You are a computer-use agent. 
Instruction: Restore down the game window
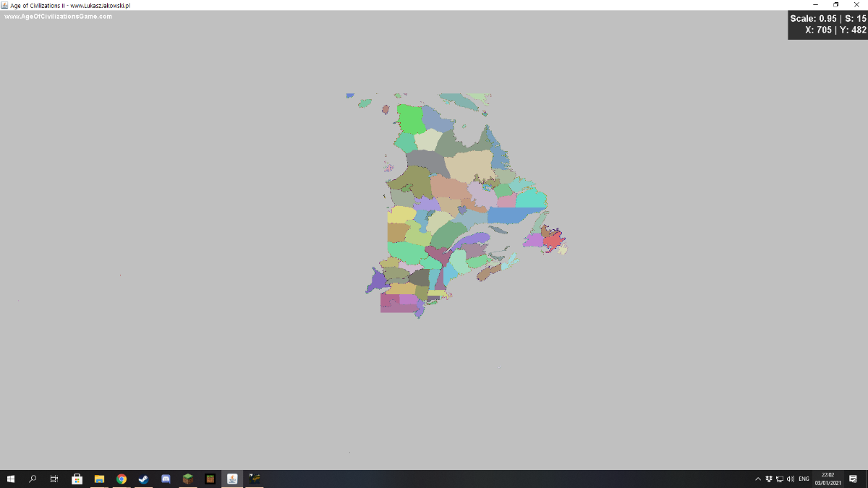836,5
